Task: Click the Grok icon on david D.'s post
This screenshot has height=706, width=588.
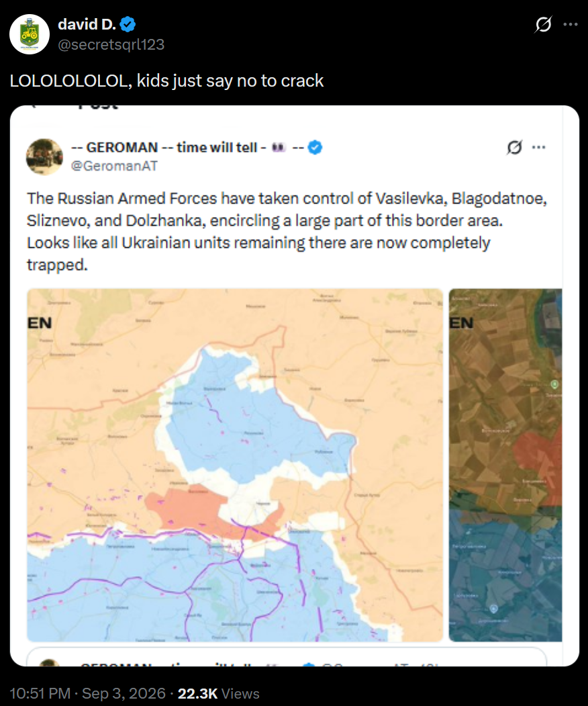Action: click(x=543, y=24)
